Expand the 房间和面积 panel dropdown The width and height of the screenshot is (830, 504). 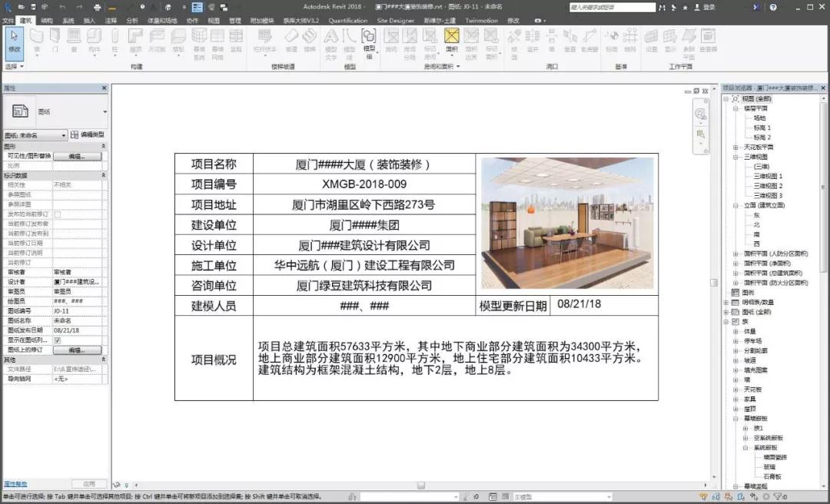click(458, 67)
